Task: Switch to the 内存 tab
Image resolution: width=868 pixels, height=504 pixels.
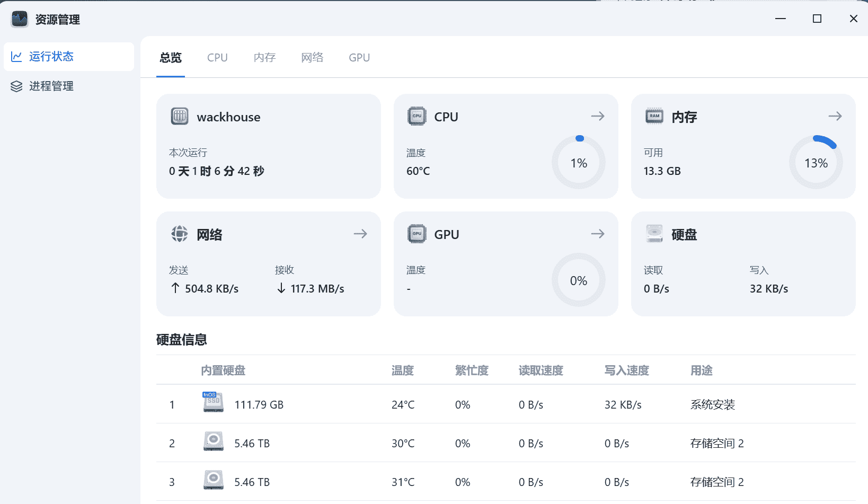Action: 264,58
